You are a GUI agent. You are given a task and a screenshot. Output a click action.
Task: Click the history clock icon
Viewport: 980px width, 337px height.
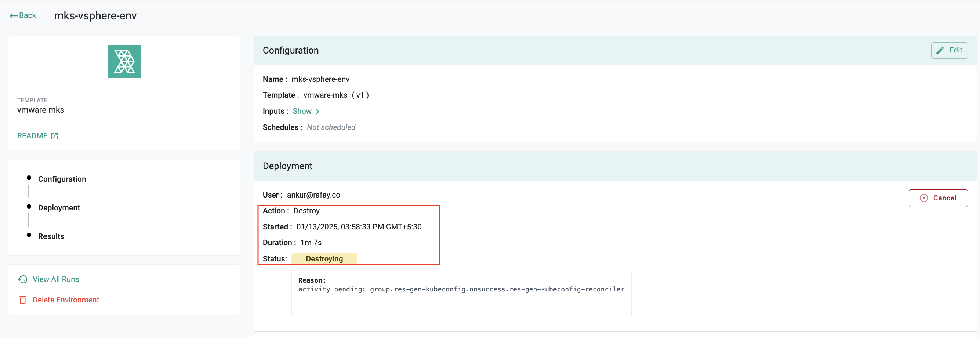click(23, 279)
